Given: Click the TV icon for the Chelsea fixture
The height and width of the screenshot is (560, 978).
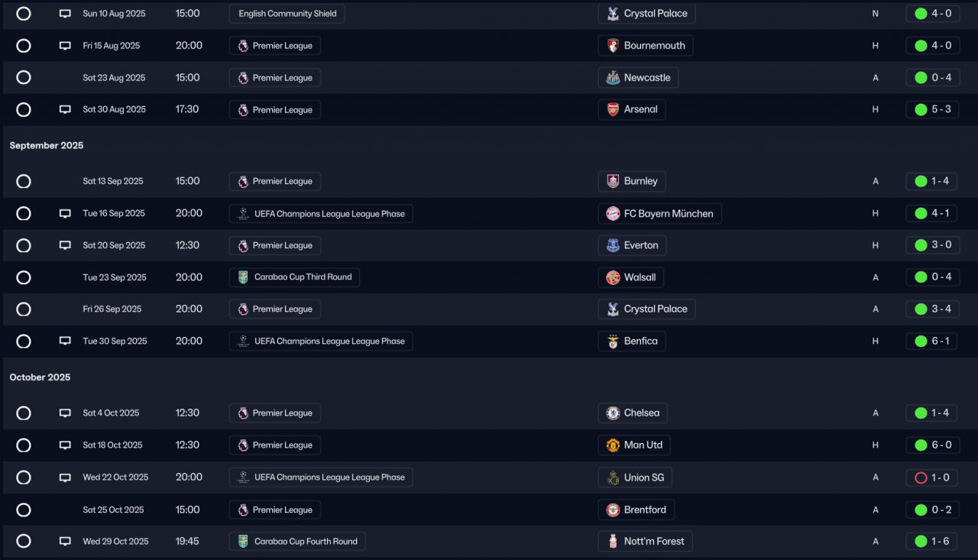Looking at the screenshot, I should 65,413.
